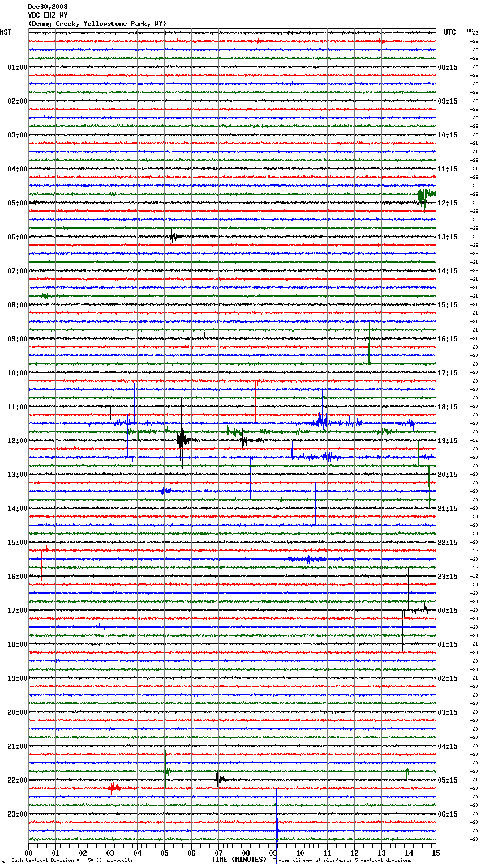
Task: Click the 12:00 MST time label
Action: [17, 441]
